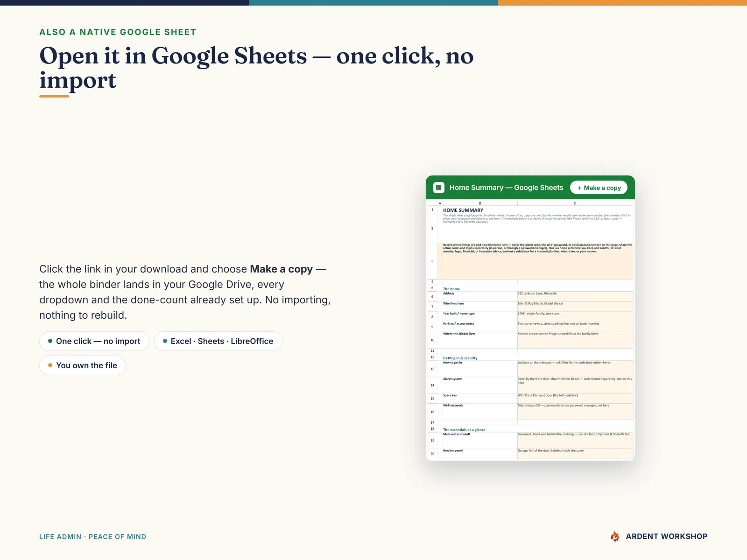Image resolution: width=747 pixels, height=560 pixels.
Task: Click the 'Home Summary — Google Sheets' title
Action: click(x=506, y=188)
